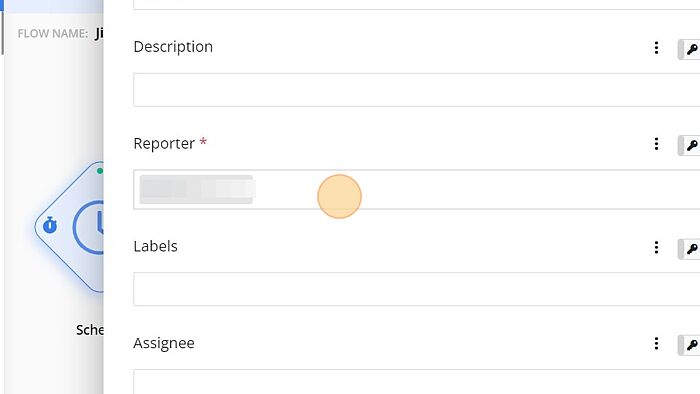The image size is (700, 394).
Task: Click the stopwatch icon on the schedule node
Action: tap(50, 225)
